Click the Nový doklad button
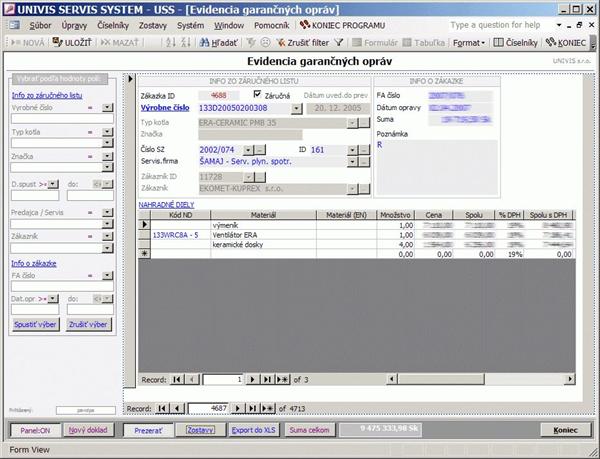Screen dimensions: 600x459 point(88,430)
